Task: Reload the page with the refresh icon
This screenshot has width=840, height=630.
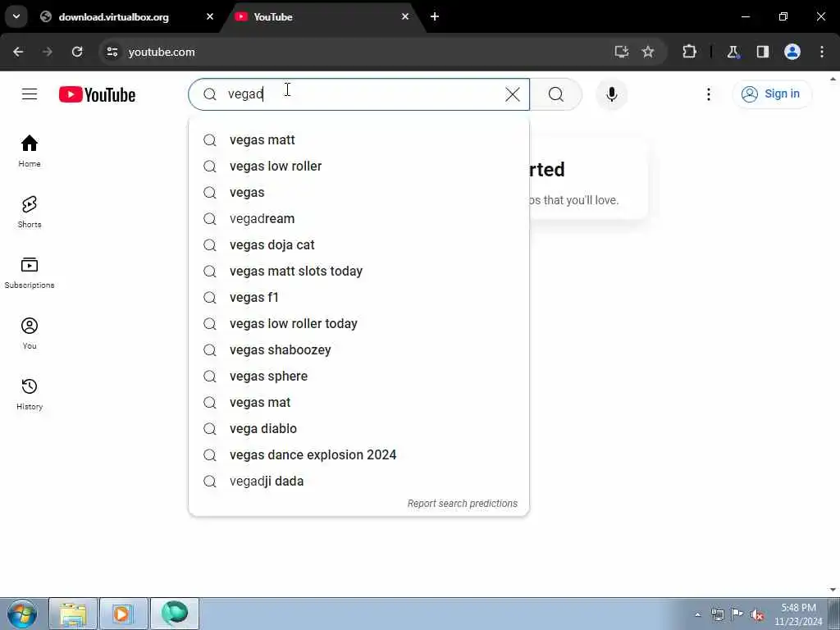Action: coord(77,52)
